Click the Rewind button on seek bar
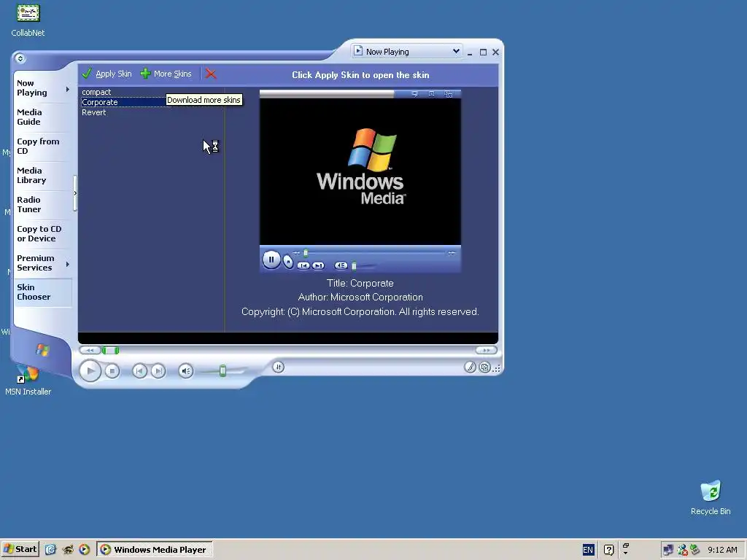 coord(90,351)
